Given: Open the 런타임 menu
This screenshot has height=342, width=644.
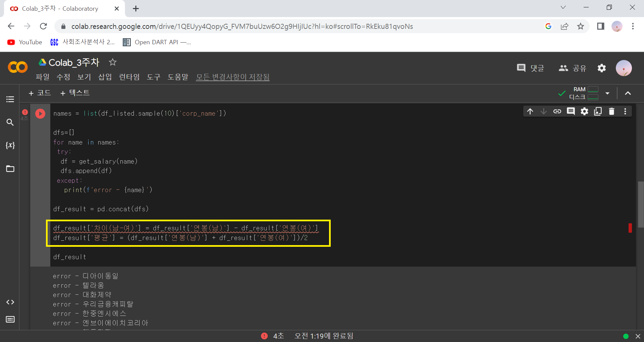Looking at the screenshot, I should [x=129, y=77].
